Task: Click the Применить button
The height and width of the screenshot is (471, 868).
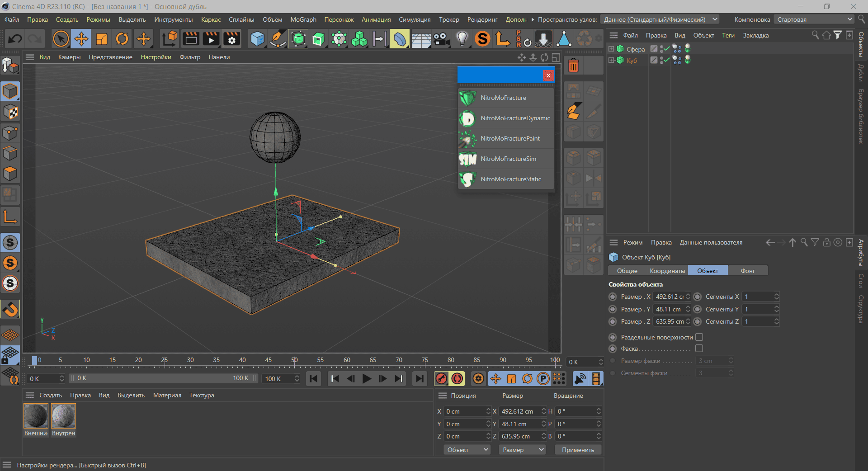Action: pyautogui.click(x=578, y=450)
